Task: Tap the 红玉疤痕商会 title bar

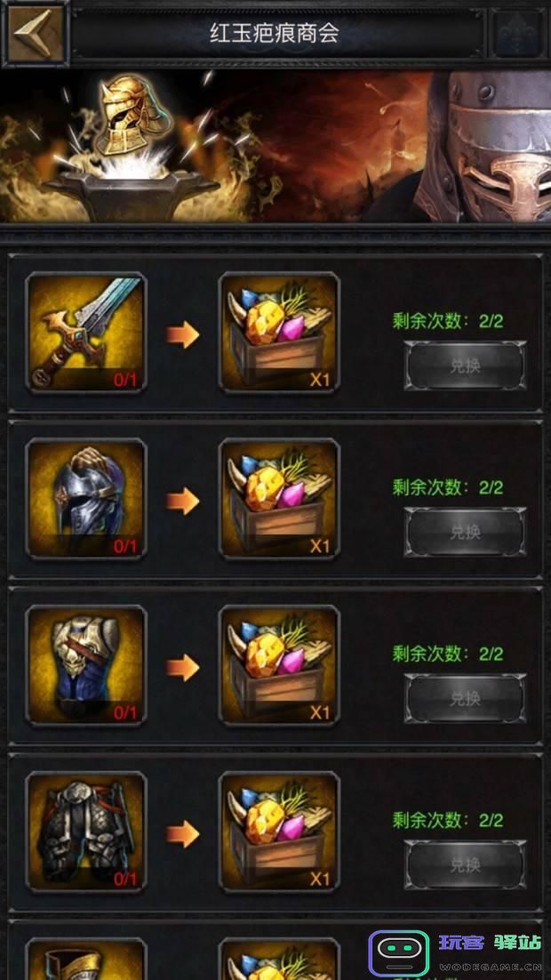Action: [x=275, y=33]
